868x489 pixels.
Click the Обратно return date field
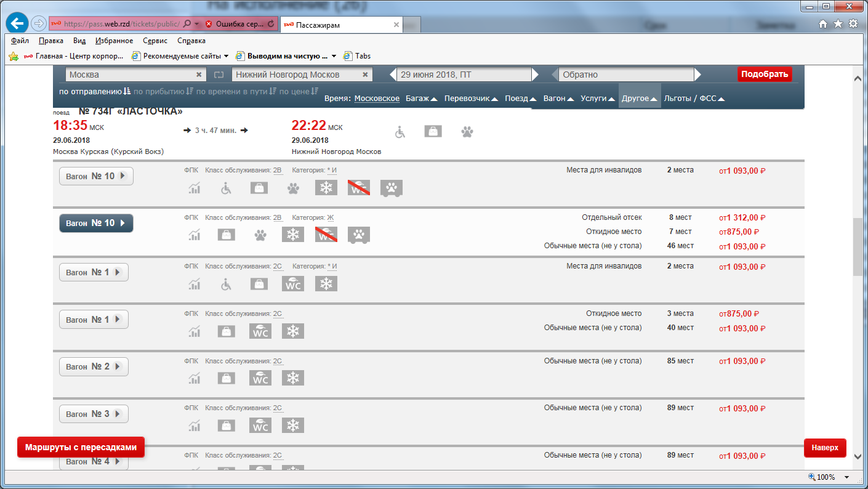(x=625, y=75)
